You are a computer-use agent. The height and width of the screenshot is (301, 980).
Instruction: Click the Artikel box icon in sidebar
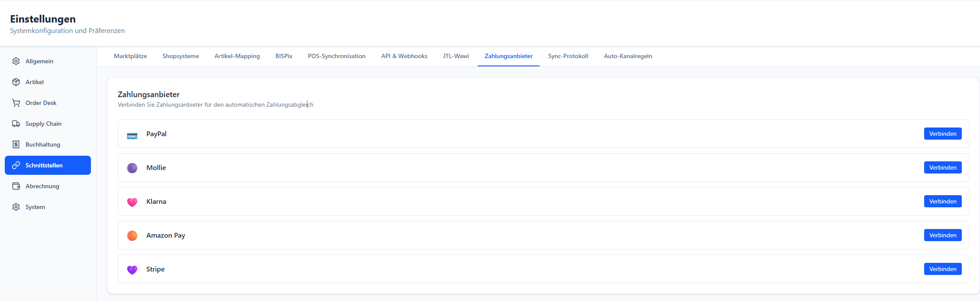[x=16, y=82]
